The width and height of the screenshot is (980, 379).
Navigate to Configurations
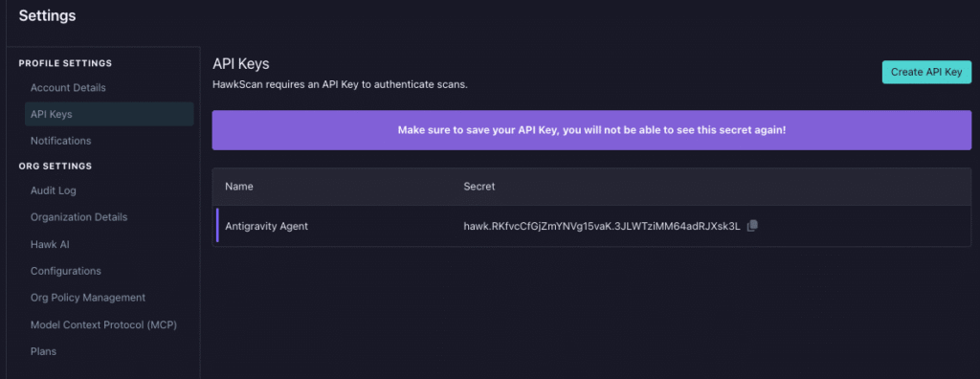click(x=66, y=271)
